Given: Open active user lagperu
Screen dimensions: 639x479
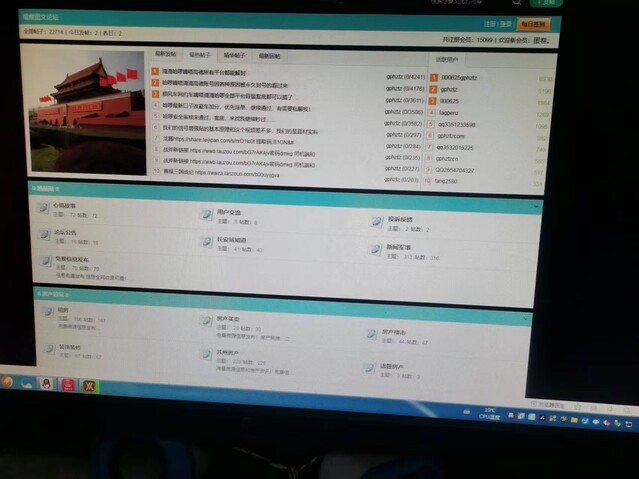Looking at the screenshot, I should 448,113.
